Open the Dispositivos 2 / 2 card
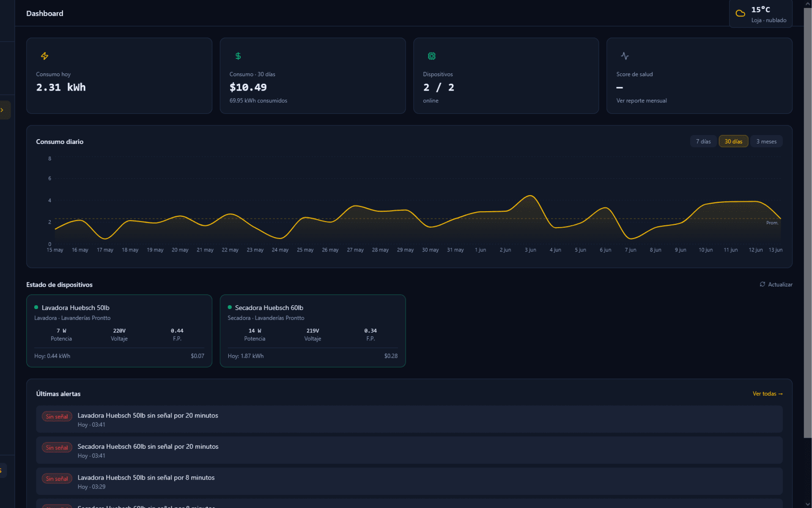Screen dimensions: 812x508 click(506, 76)
